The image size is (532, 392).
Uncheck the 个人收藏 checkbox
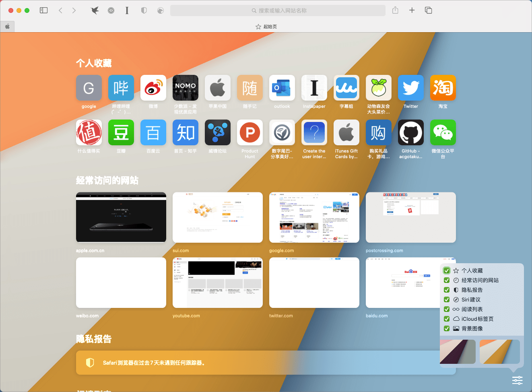tap(447, 270)
